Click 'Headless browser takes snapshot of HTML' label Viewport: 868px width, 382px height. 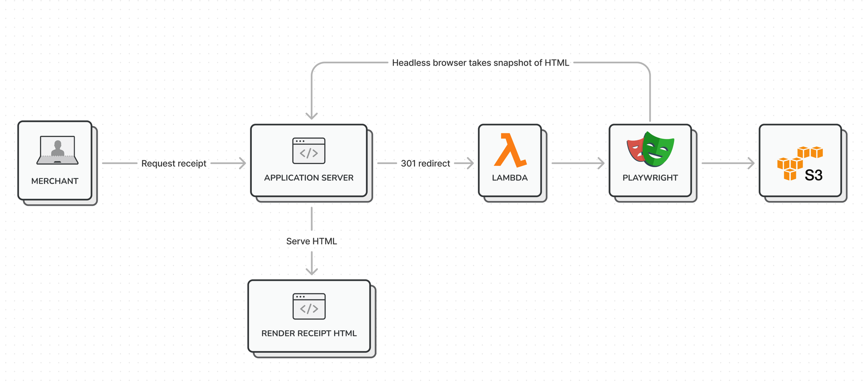tap(480, 63)
